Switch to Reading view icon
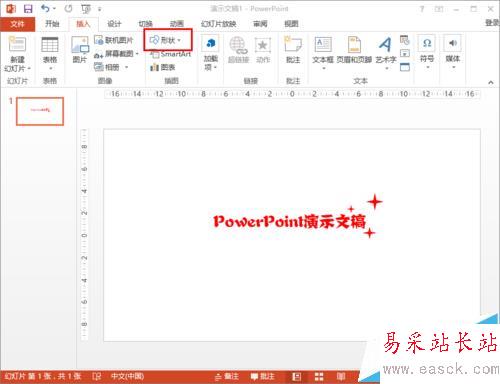Screen dimensions: 500x384 click(x=341, y=377)
